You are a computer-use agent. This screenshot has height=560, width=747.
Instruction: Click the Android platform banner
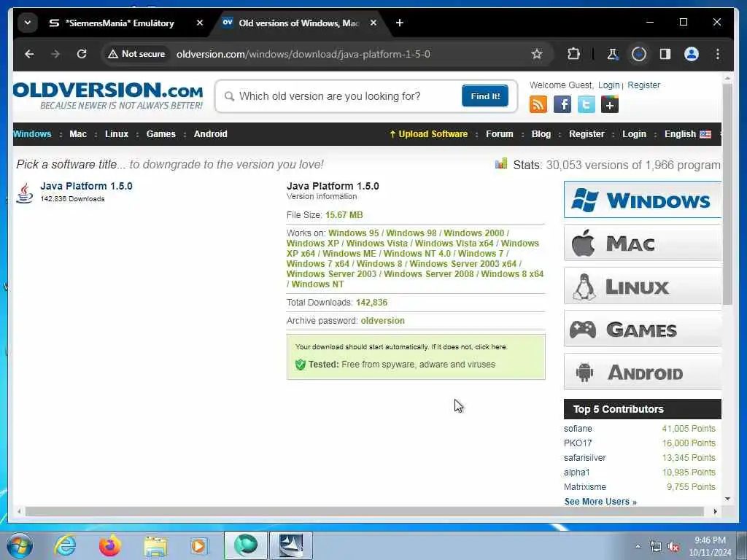[x=642, y=371]
